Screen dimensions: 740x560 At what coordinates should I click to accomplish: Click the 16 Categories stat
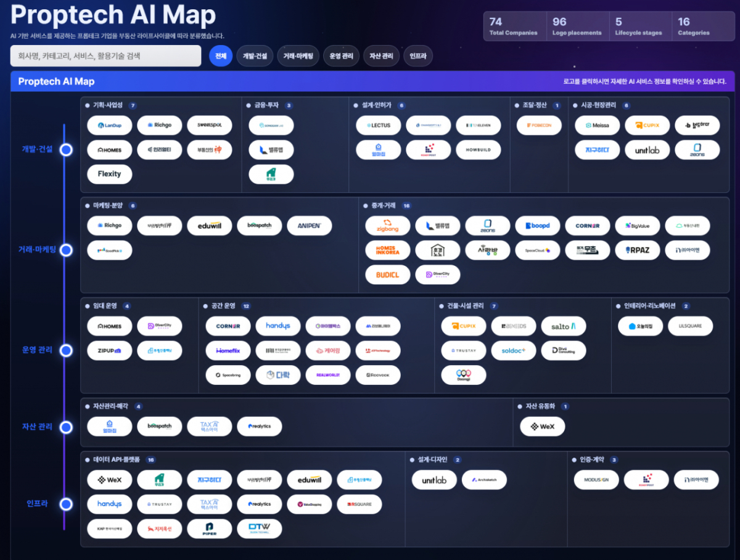[x=703, y=27]
